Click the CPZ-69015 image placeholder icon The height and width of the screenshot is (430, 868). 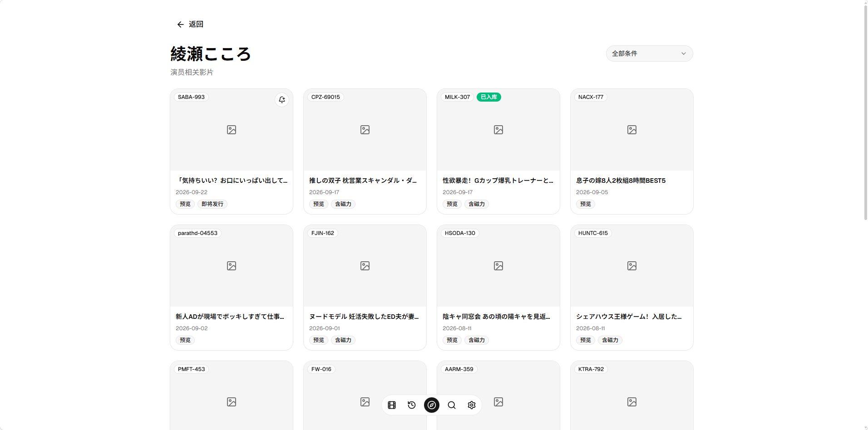coord(365,130)
